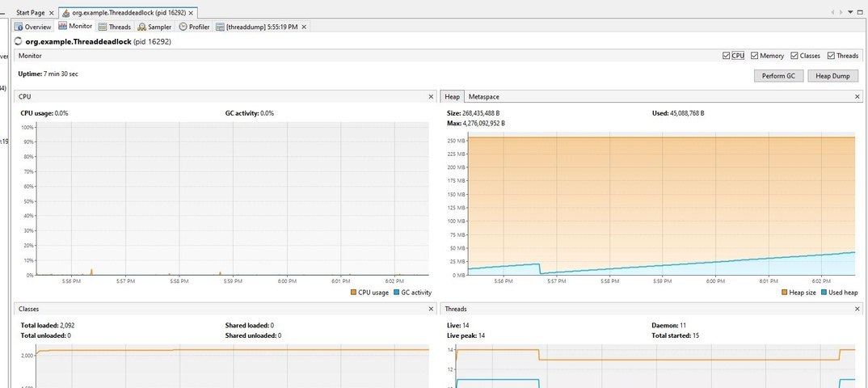Image resolution: width=868 pixels, height=388 pixels.
Task: Open the Profiler tab
Action: pos(194,27)
